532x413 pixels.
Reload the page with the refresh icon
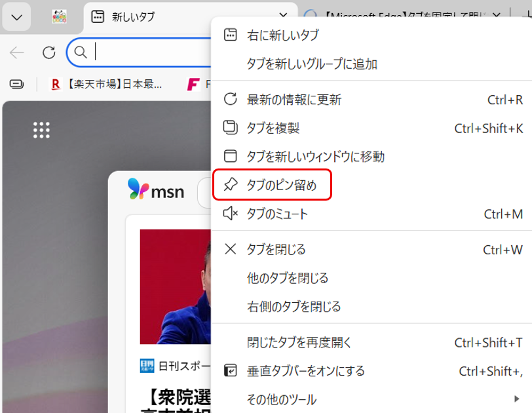pos(48,52)
